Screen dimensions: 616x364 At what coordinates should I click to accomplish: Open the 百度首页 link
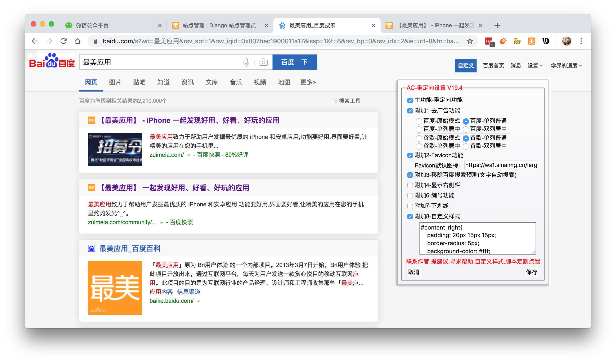coord(493,66)
